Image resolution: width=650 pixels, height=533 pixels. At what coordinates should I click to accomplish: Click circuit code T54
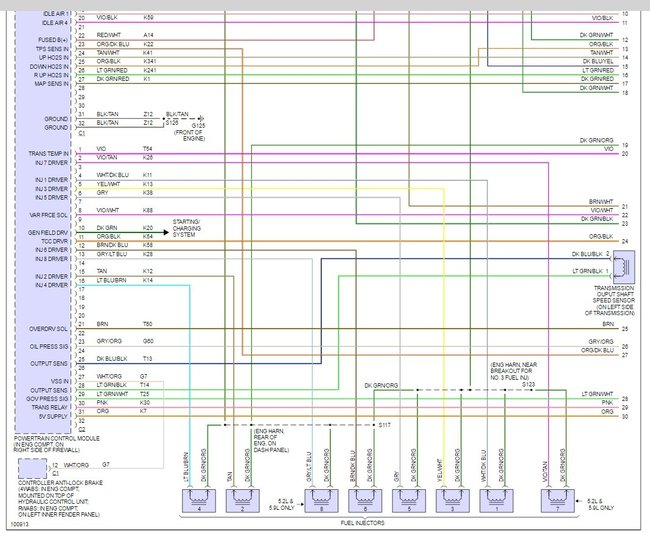click(x=148, y=149)
